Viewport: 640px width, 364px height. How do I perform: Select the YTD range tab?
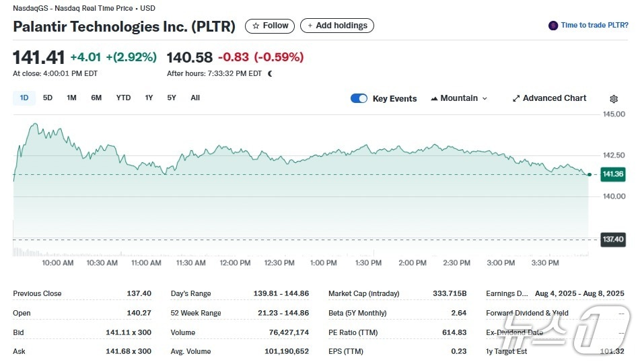(123, 98)
